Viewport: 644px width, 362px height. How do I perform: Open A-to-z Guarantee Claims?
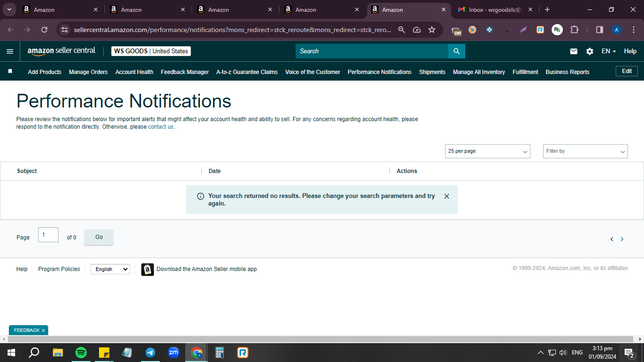tap(247, 72)
